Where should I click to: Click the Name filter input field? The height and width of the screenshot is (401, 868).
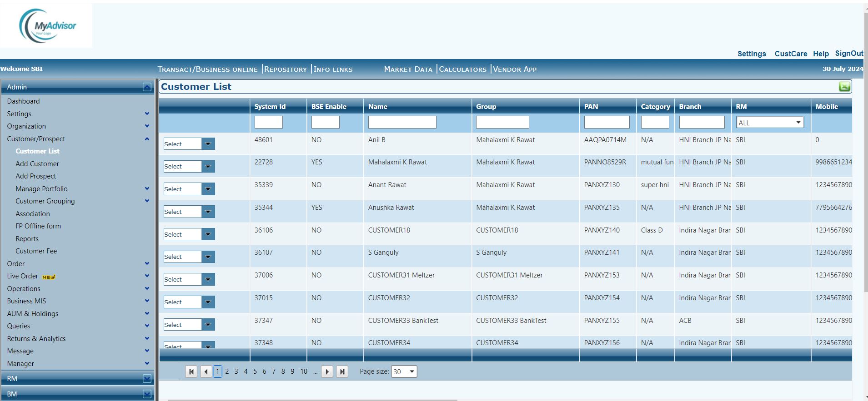[402, 122]
